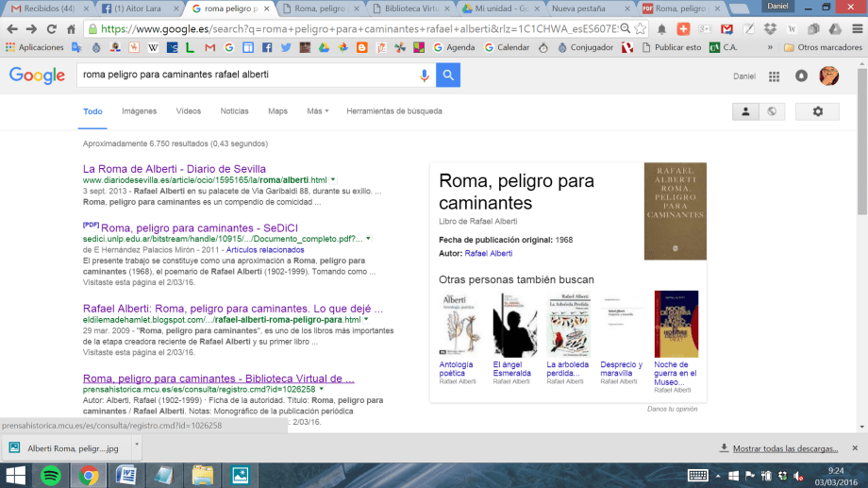
Task: Open dropdown arrow beside diariodesevilla.es URL
Action: tap(333, 179)
